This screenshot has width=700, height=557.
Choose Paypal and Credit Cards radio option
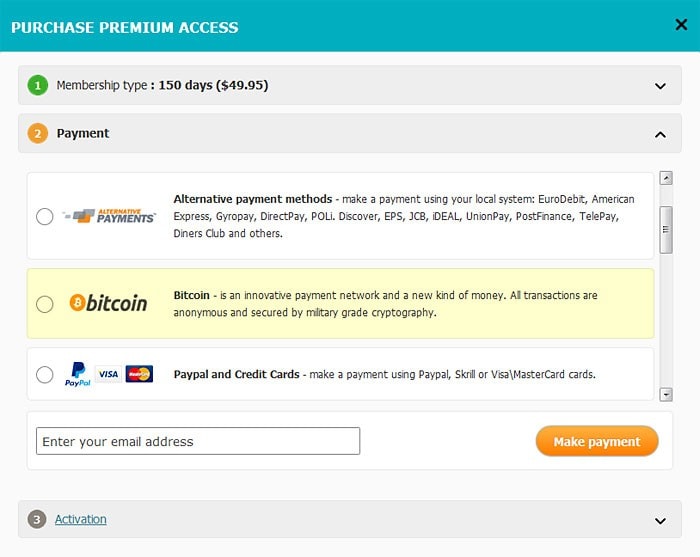(x=44, y=375)
